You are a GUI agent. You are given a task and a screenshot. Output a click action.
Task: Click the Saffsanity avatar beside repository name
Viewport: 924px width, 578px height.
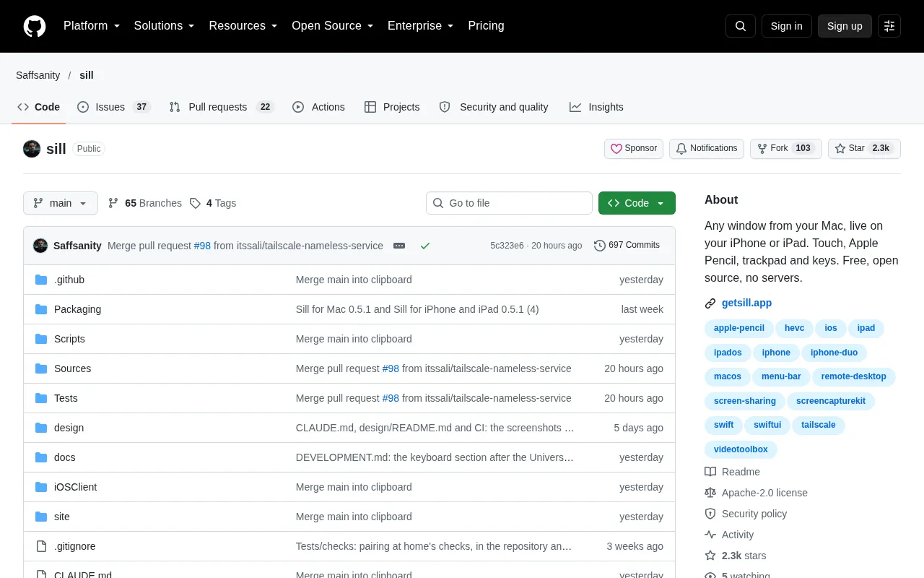(32, 149)
